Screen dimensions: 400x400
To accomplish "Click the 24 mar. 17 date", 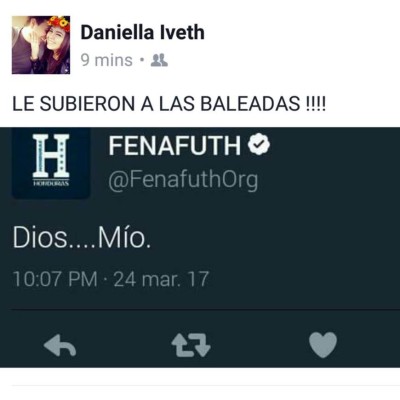I will 161,279.
